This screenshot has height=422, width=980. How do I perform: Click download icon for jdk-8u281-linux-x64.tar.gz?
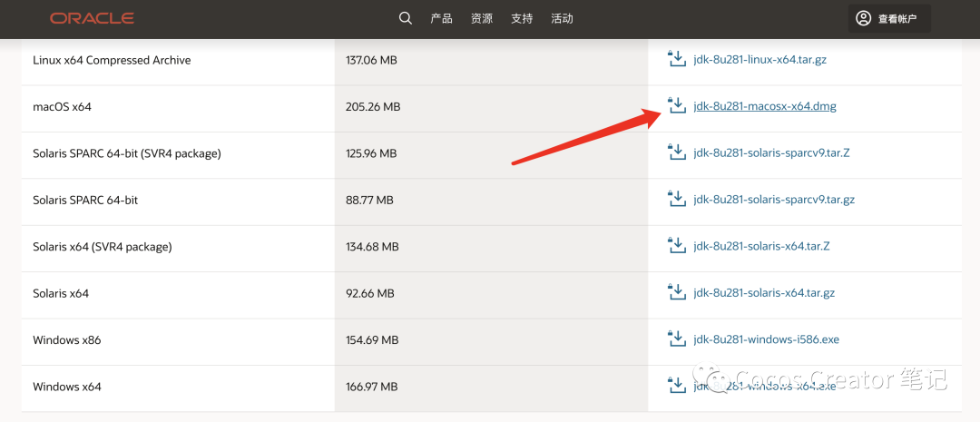click(677, 59)
